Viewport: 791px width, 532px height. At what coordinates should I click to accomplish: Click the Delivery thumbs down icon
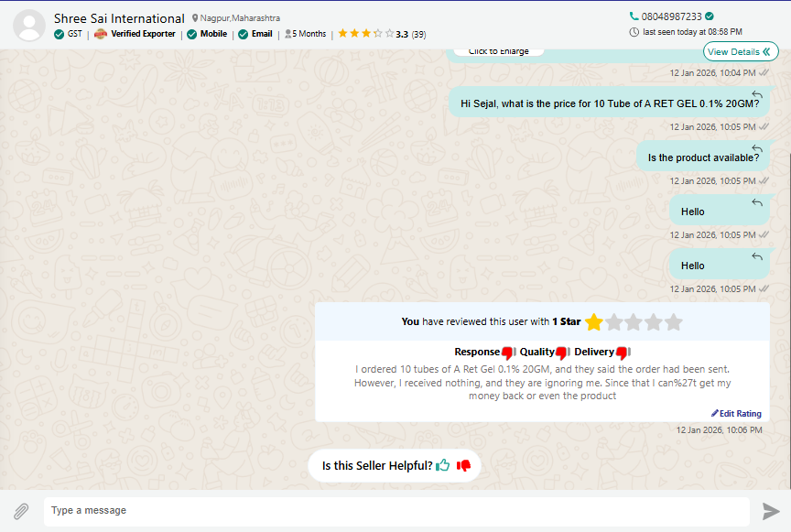(622, 353)
